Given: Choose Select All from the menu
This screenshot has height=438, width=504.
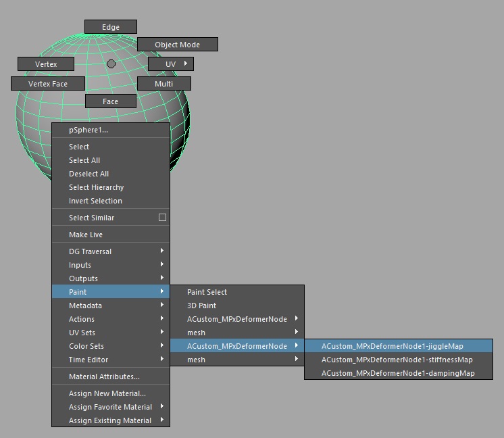Looking at the screenshot, I should [84, 160].
